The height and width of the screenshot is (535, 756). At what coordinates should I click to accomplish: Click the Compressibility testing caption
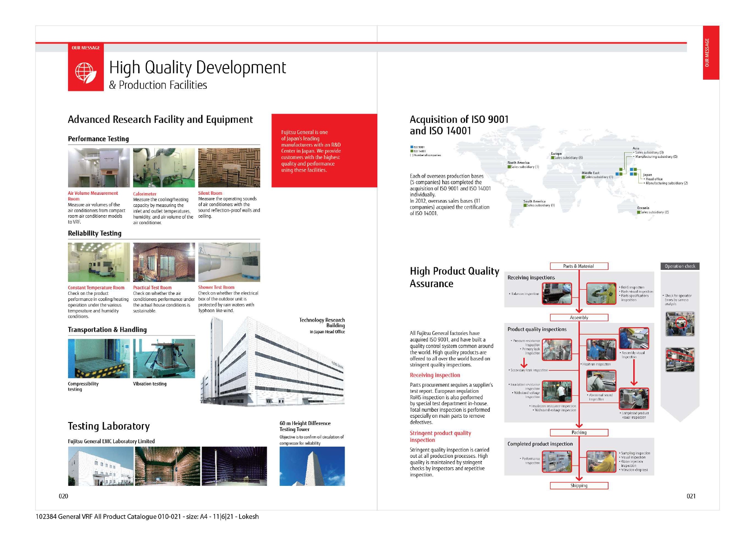click(83, 386)
